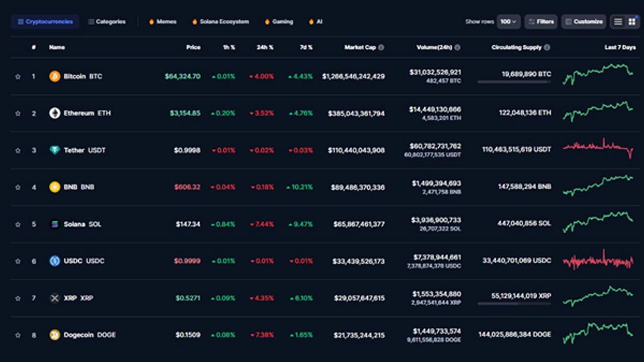The height and width of the screenshot is (362, 644).
Task: Select the Memes category tab
Action: point(163,22)
